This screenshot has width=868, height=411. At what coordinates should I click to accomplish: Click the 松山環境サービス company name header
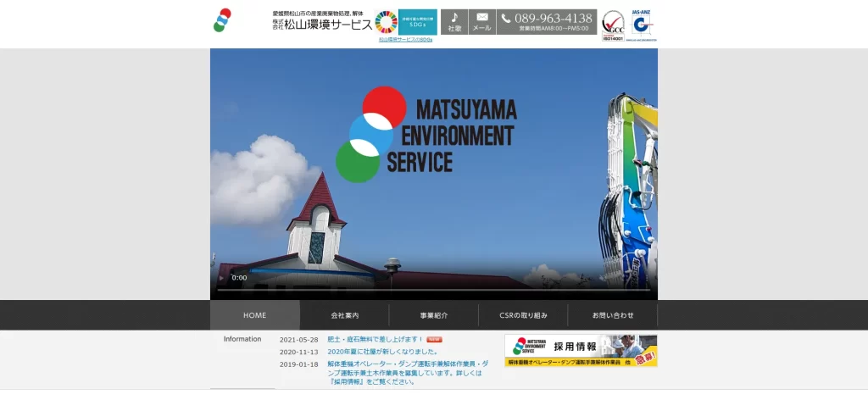pos(323,21)
